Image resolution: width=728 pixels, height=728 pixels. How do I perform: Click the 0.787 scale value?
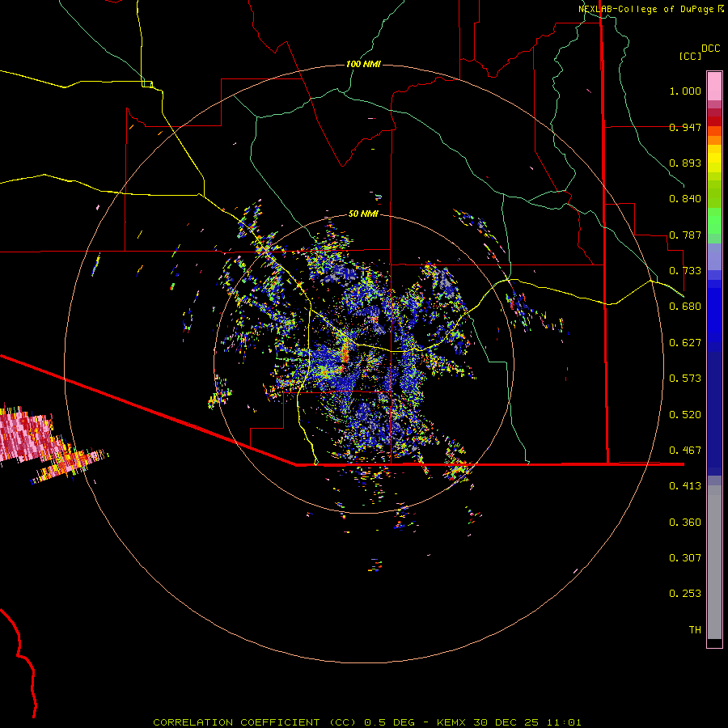685,235
